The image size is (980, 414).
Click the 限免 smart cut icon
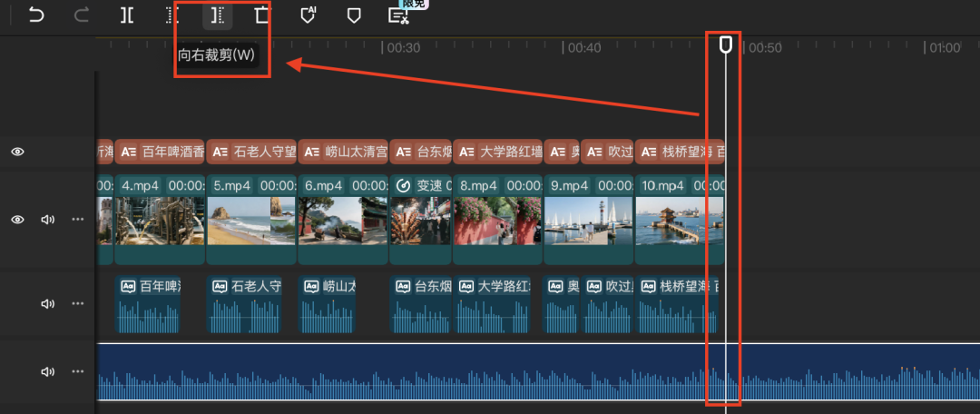(397, 15)
